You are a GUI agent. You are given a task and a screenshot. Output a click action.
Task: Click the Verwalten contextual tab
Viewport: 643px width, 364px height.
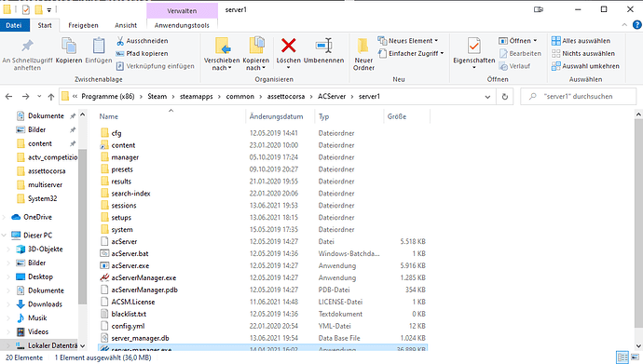click(x=182, y=10)
